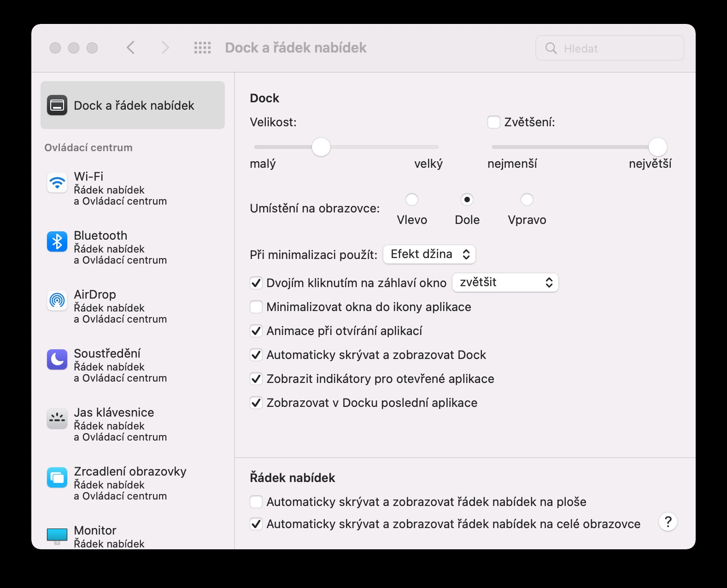Screen dimensions: 727x588
Task: Click the Zvětšení magnification slider
Action: coord(580,147)
